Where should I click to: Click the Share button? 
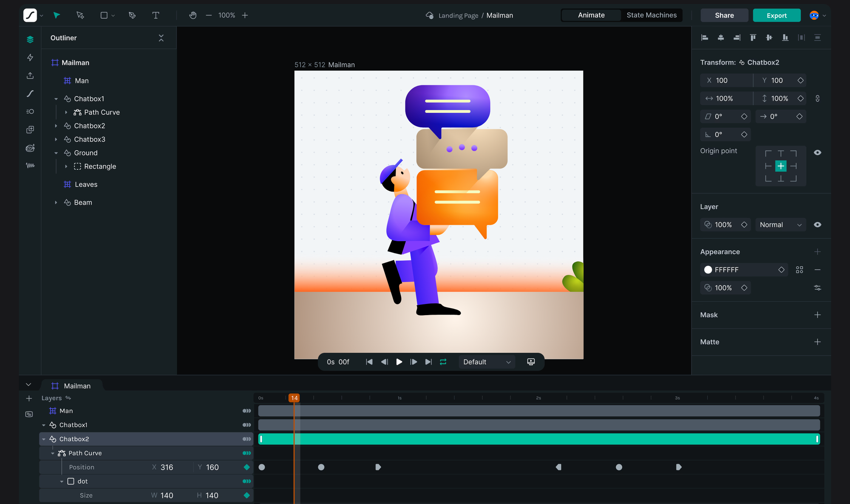[x=724, y=15]
